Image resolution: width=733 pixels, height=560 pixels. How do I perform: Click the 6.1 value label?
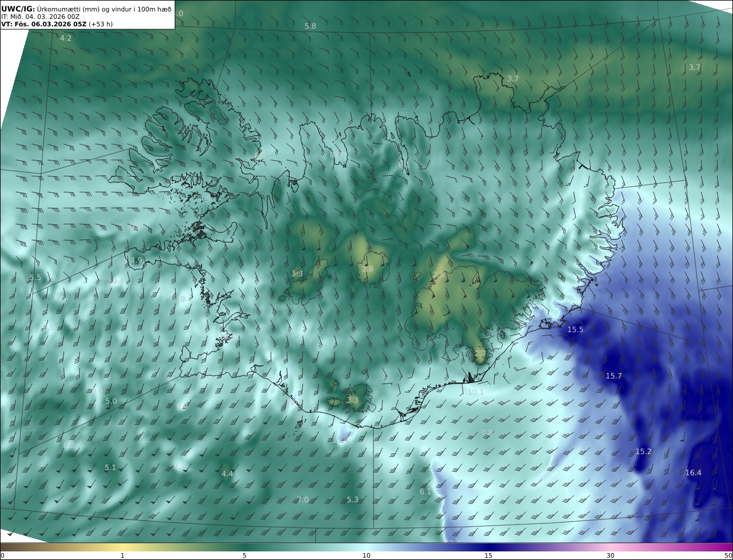pyautogui.click(x=425, y=491)
